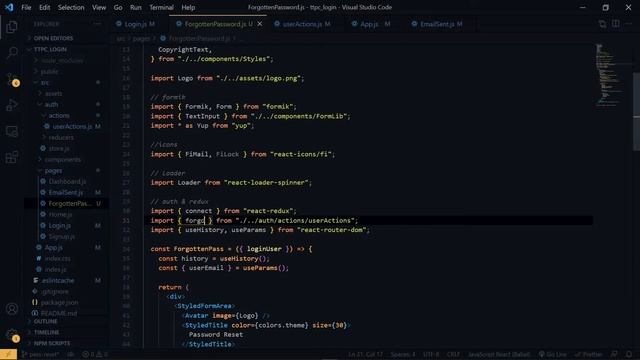Click the VS Code logo icon

pyautogui.click(x=9, y=7)
